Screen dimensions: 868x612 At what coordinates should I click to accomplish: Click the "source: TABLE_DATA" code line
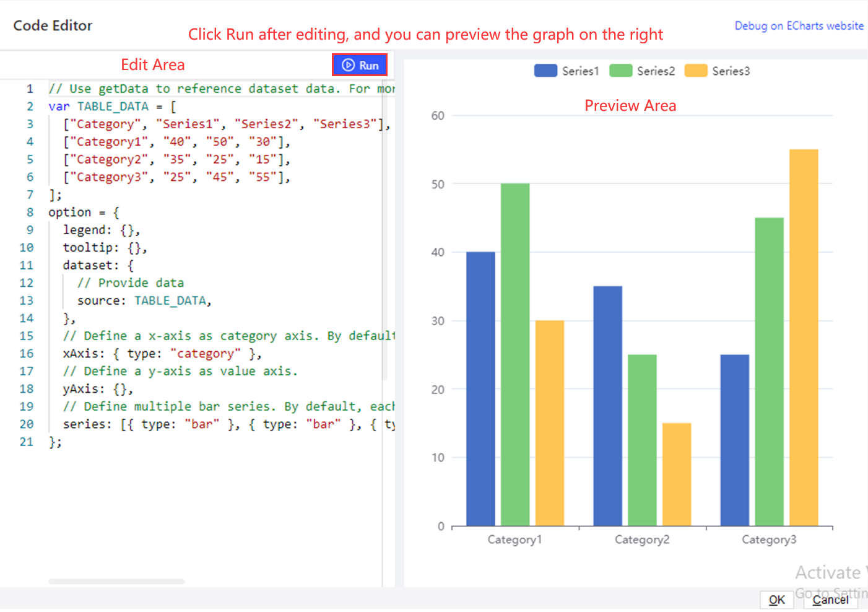tap(144, 301)
